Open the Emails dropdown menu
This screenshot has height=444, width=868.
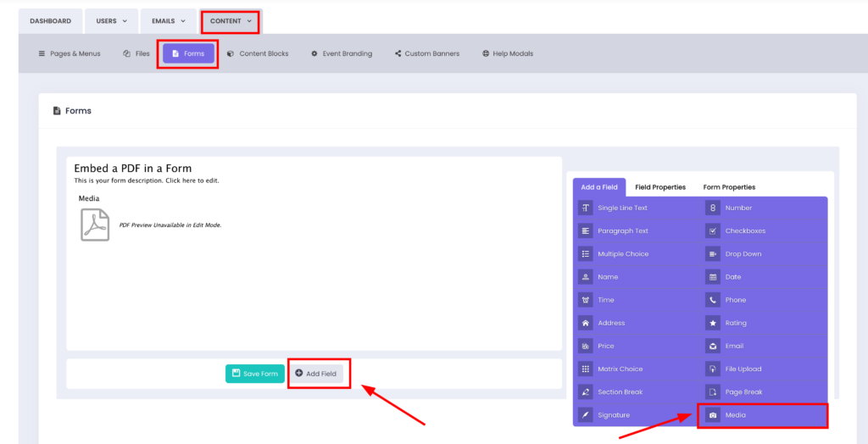click(x=168, y=21)
